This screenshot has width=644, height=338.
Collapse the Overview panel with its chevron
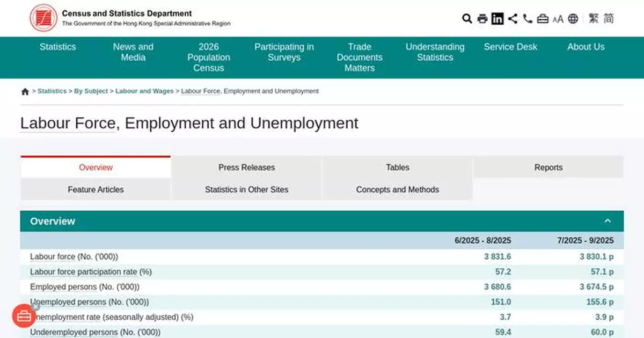click(608, 220)
